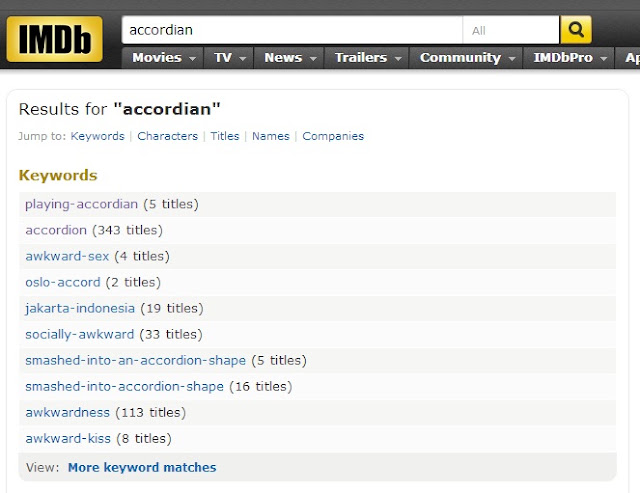640x493 pixels.
Task: Click the IMDb logo
Action: coord(54,39)
